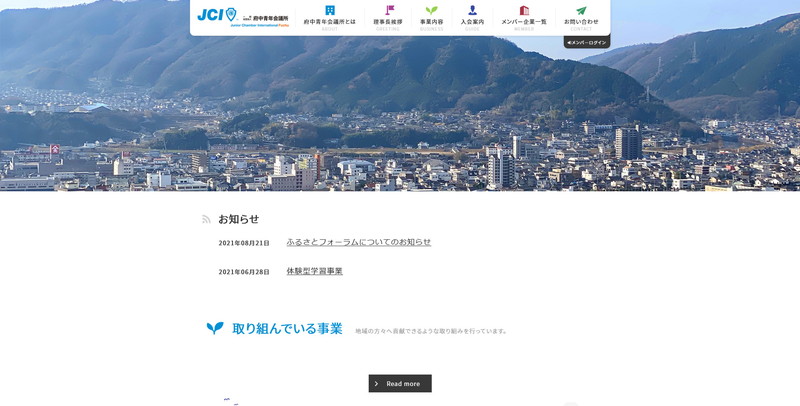Image resolution: width=800 pixels, height=406 pixels.
Task: Select the 取り組んでいる事業 section heading
Action: 287,328
